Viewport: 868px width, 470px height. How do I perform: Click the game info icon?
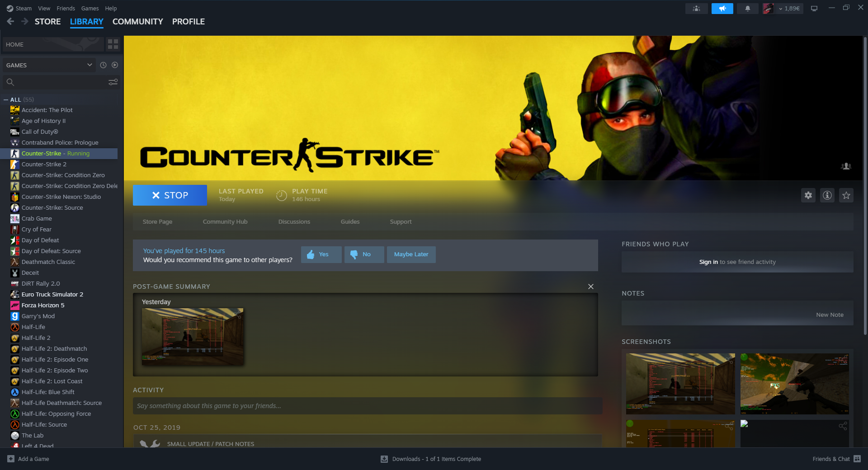[827, 195]
